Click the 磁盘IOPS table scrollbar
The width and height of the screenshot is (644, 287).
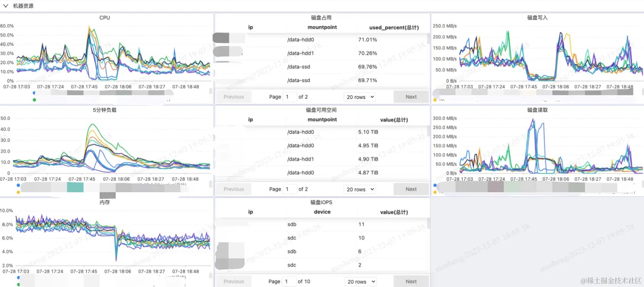[428, 223]
